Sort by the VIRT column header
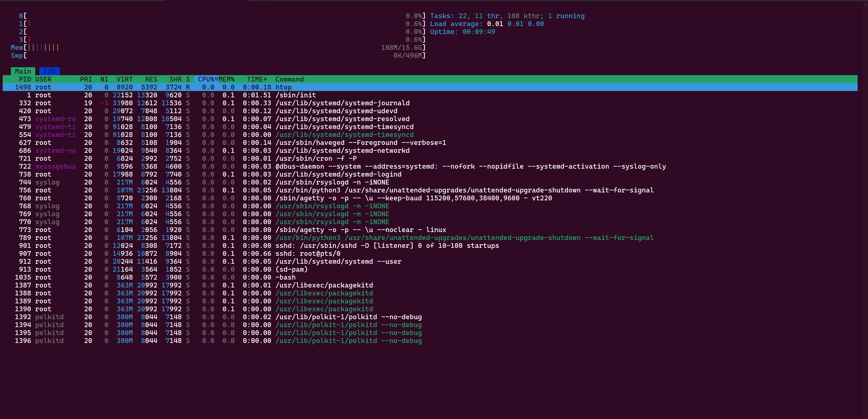 click(125, 79)
